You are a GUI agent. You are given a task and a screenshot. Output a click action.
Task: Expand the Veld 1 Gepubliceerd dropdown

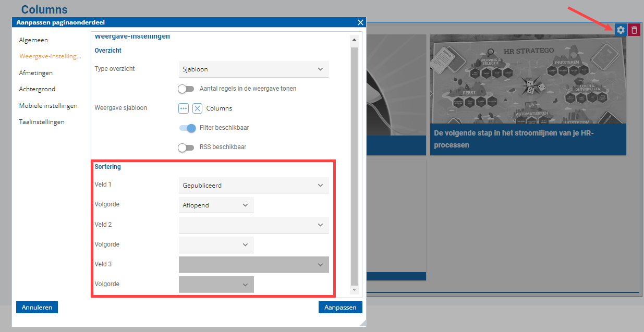(254, 185)
